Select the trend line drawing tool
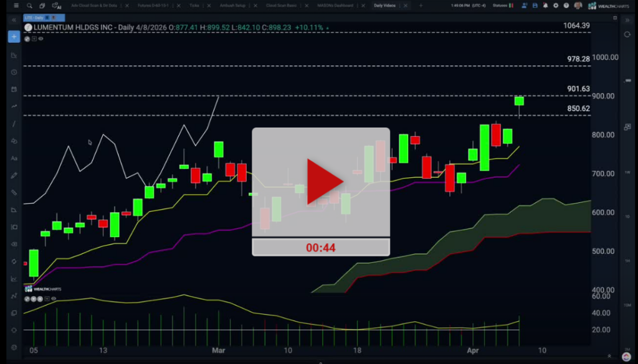Screen dimensions: 638x364 pyautogui.click(x=14, y=124)
